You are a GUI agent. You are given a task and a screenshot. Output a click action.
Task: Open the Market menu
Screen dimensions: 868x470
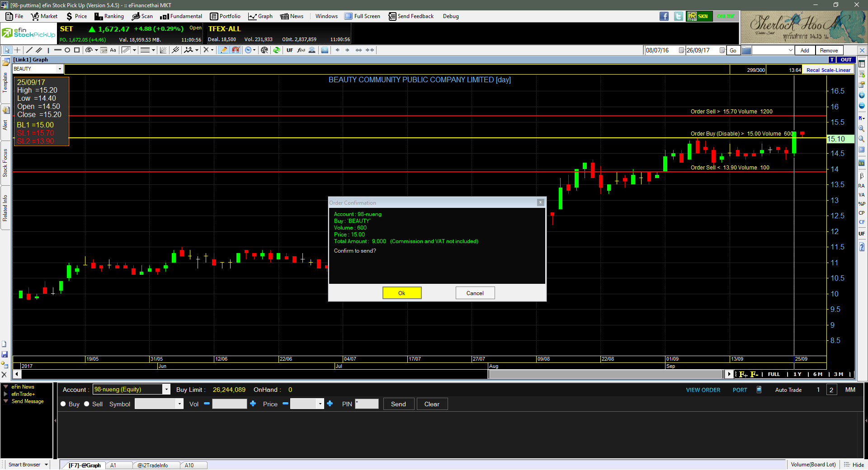tap(44, 16)
